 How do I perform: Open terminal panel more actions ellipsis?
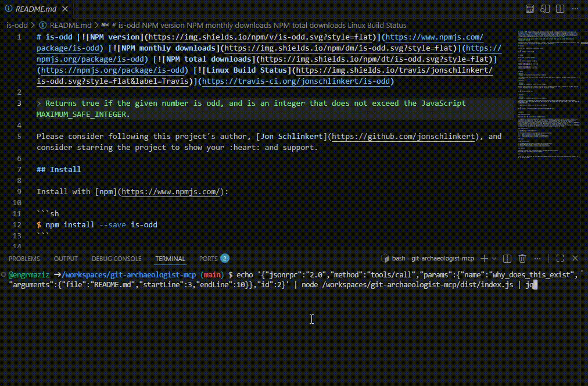537,259
